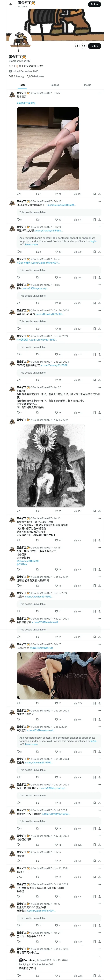The image size is (110, 980).
Task: Open the sunflower artwork image
Action: 51,466
